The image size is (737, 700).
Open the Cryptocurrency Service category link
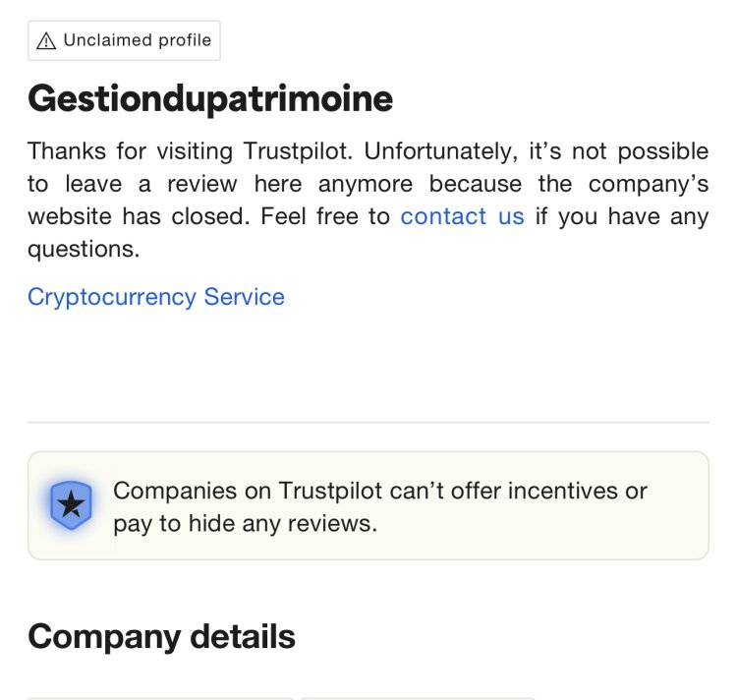(156, 297)
